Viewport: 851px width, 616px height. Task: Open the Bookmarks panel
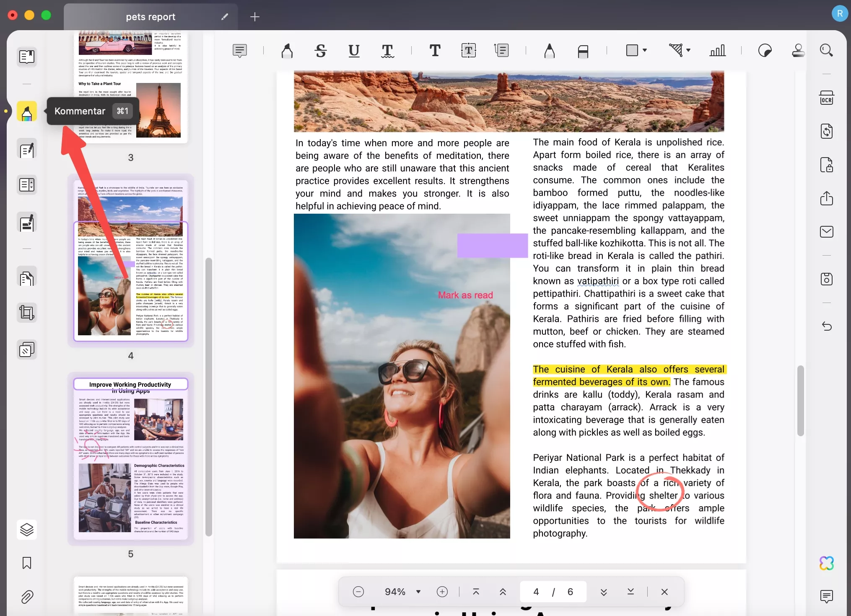tap(27, 563)
